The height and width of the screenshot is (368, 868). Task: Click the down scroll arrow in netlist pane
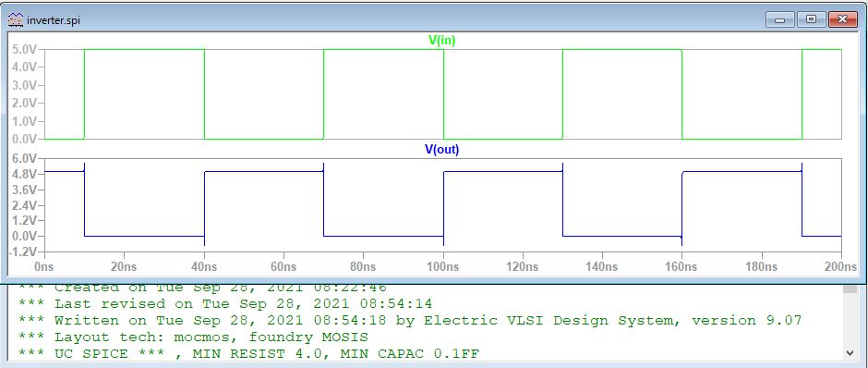pyautogui.click(x=850, y=352)
